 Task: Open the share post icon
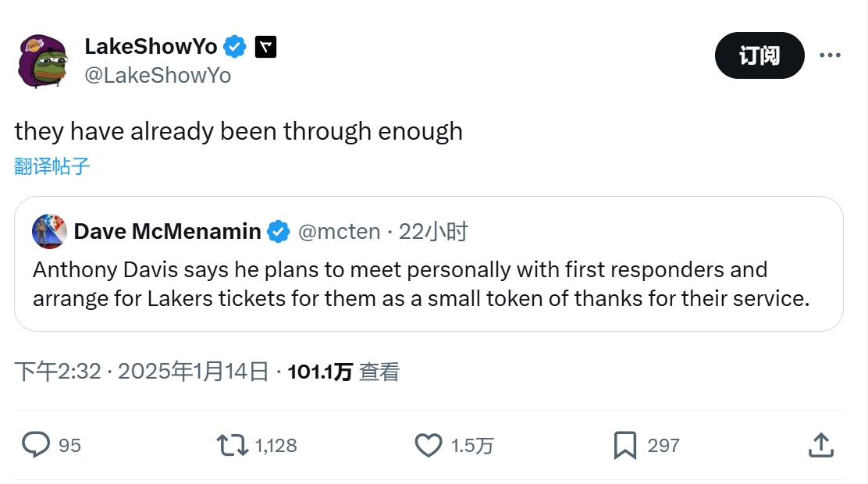tap(820, 445)
